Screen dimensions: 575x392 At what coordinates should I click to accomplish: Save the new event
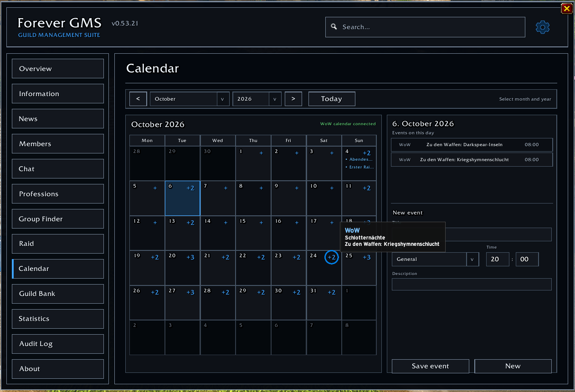pos(431,366)
